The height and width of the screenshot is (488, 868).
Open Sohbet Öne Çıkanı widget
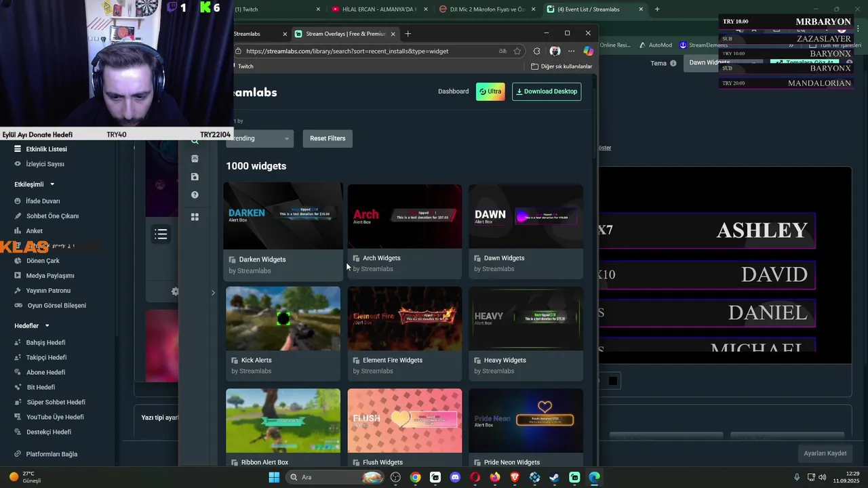(46, 216)
